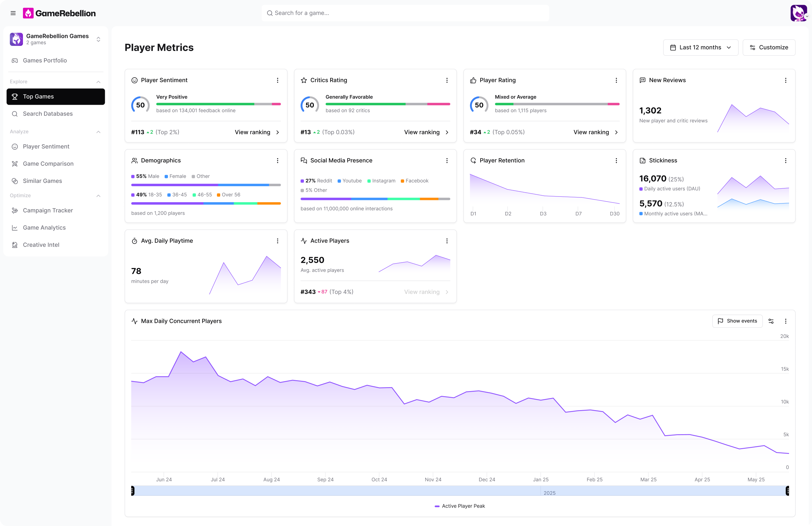
Task: Click the user avatar profile icon
Action: (798, 13)
